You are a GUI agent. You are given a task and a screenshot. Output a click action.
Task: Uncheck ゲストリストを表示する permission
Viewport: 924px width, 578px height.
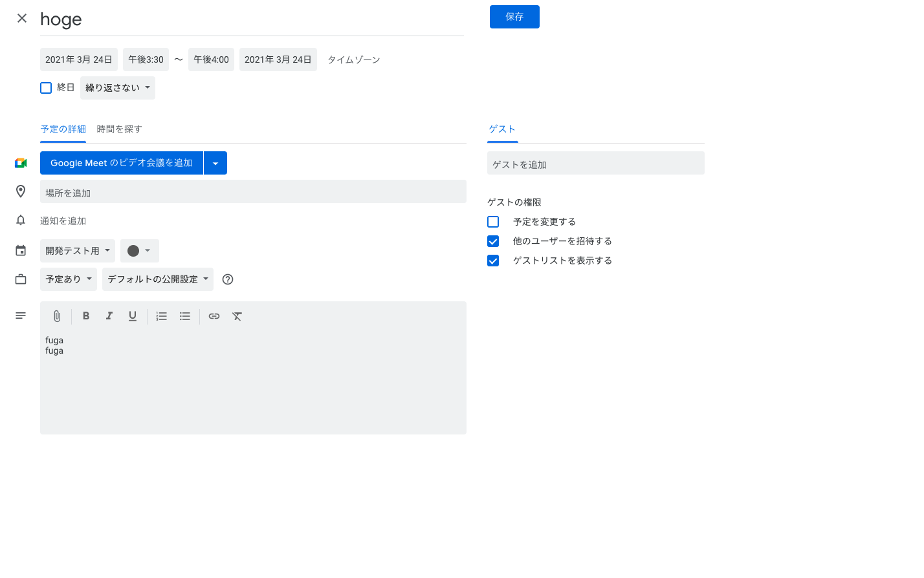(493, 261)
